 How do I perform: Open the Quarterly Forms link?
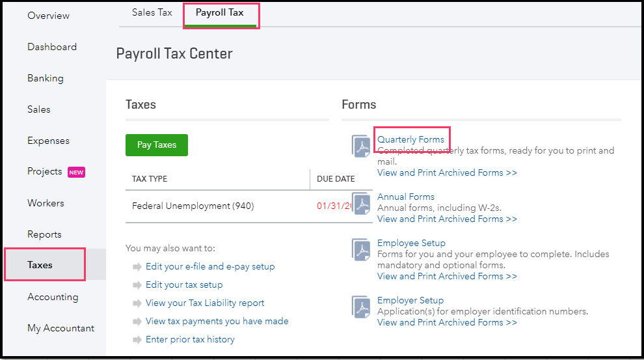(410, 139)
